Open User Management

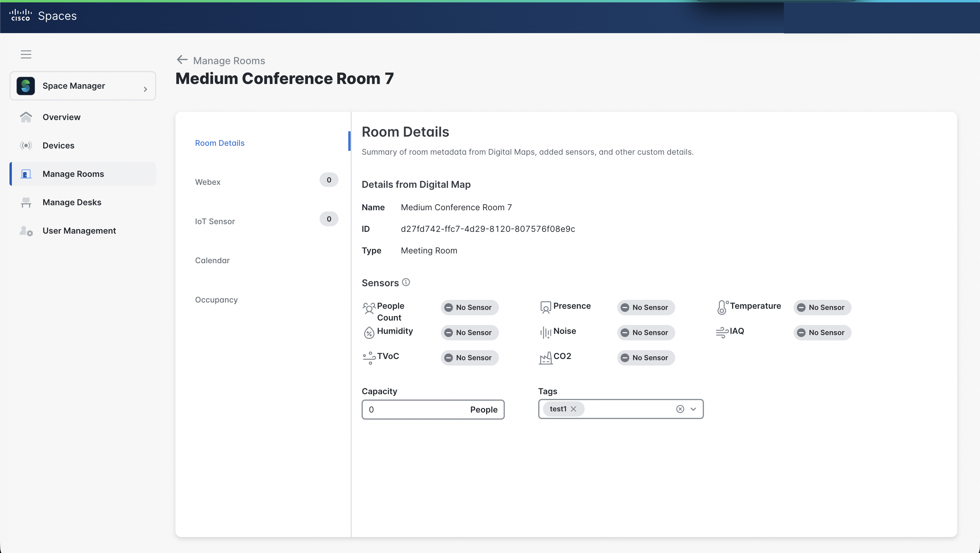pyautogui.click(x=83, y=231)
